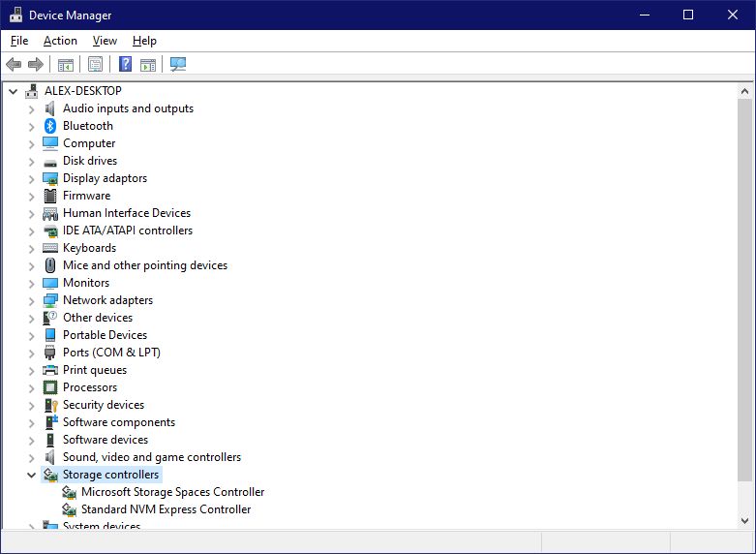This screenshot has width=756, height=554.
Task: Click the Disk drives icon
Action: (x=50, y=163)
